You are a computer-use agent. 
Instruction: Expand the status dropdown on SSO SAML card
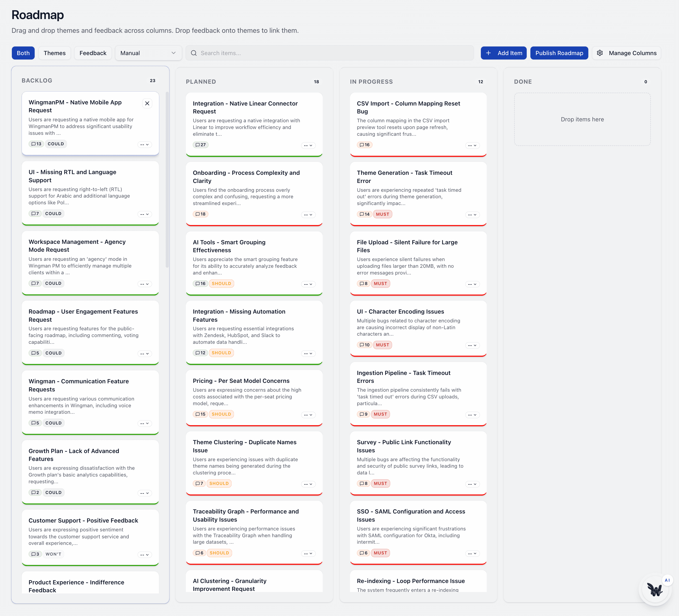[473, 554]
